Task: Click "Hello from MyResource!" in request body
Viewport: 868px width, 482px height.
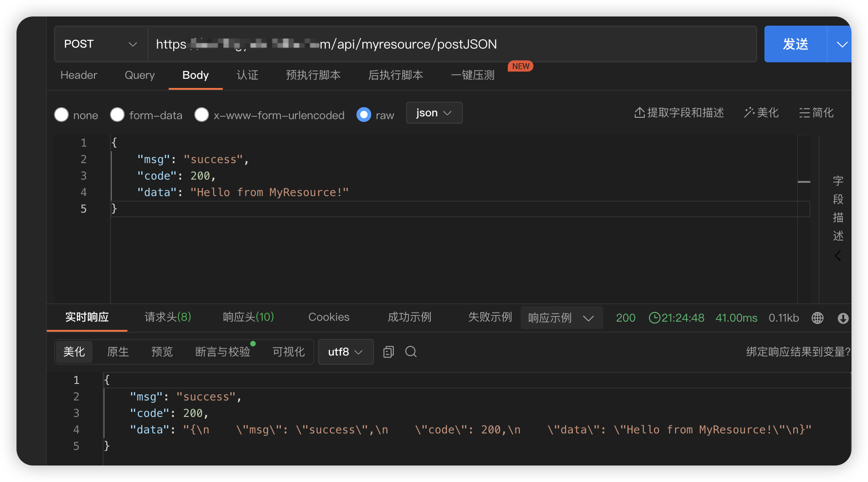Action: (x=269, y=192)
